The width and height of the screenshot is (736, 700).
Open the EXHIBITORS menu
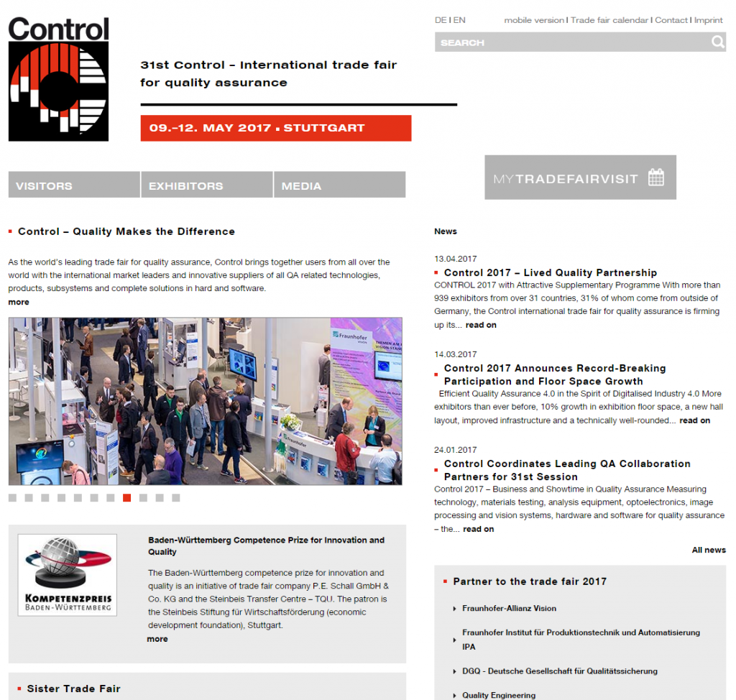point(207,185)
